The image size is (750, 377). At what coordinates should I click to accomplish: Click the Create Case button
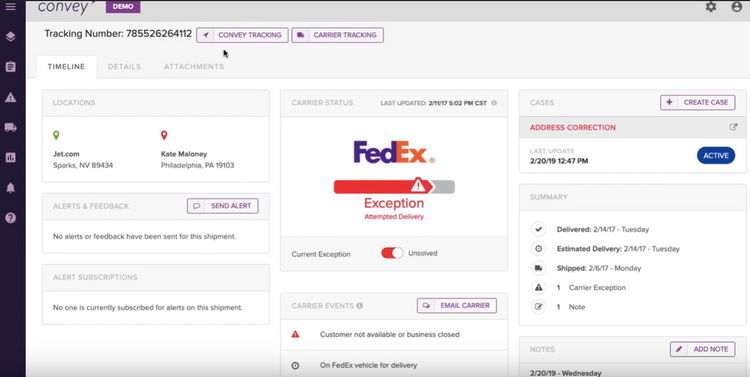[x=698, y=102]
